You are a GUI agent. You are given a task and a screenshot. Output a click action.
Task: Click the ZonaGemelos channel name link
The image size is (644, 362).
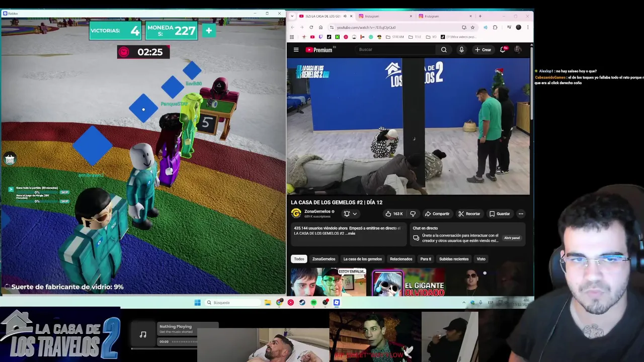(317, 211)
